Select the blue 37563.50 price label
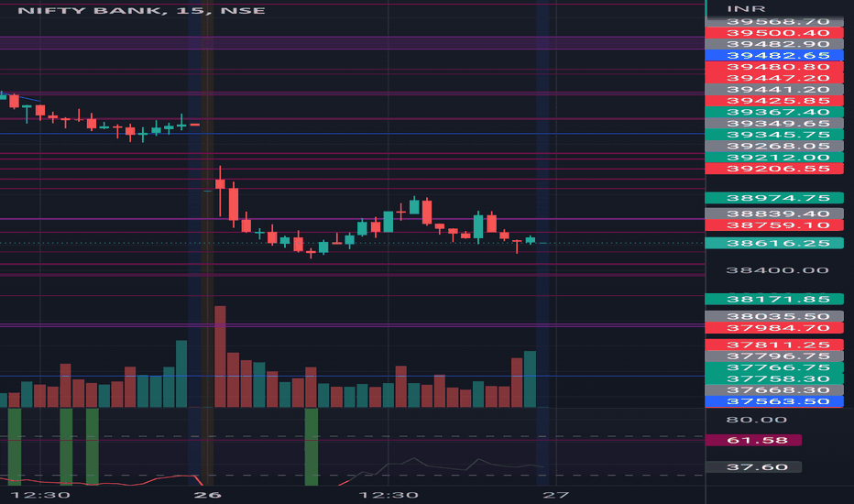Image resolution: width=854 pixels, height=504 pixels. point(774,401)
